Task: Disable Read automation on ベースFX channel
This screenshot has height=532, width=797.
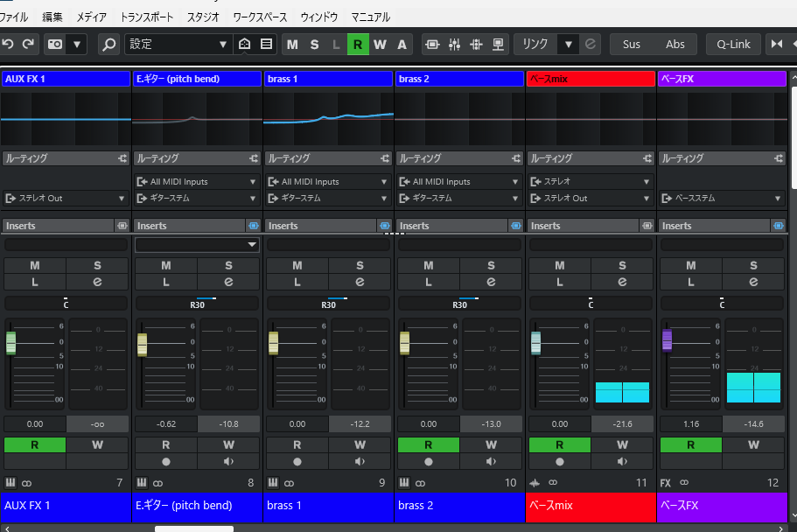Action: pyautogui.click(x=690, y=445)
